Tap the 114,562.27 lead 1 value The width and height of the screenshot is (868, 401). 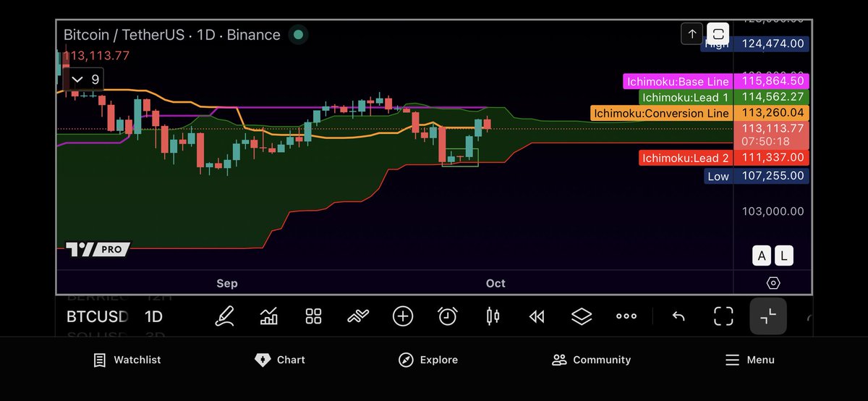772,97
